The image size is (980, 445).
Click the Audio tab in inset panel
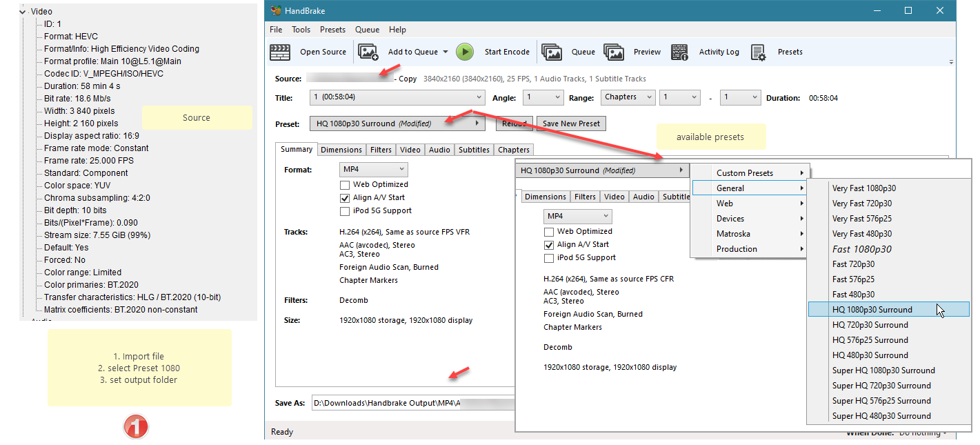tap(643, 197)
